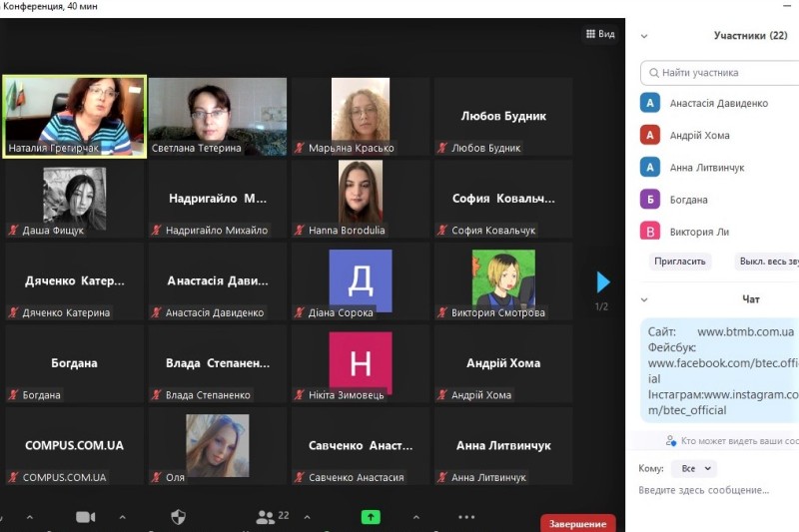The width and height of the screenshot is (799, 532).
Task: Select the Надригайло Михайло tile
Action: coord(218,199)
